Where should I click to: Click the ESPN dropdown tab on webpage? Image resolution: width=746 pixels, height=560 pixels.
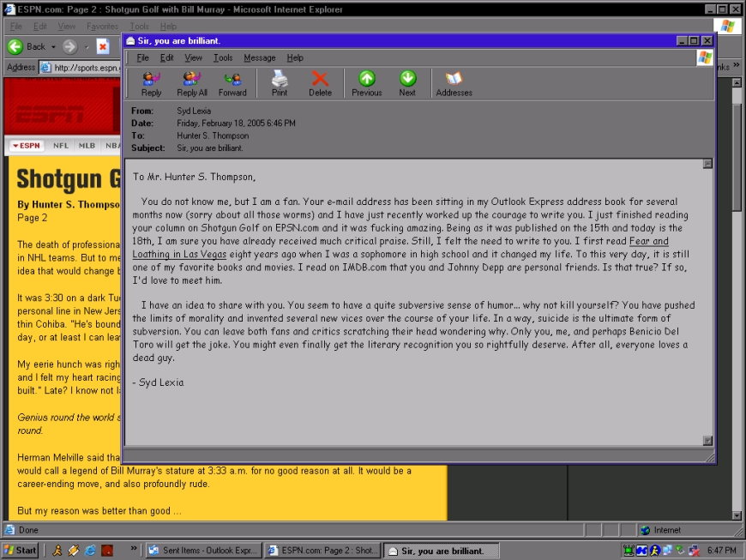tap(27, 146)
